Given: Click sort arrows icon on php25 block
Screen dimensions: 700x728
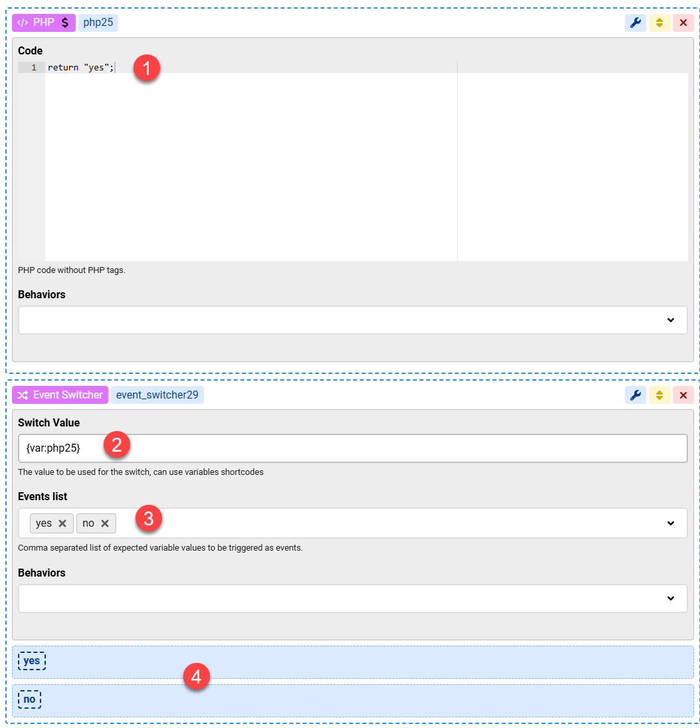Looking at the screenshot, I should pos(659,23).
